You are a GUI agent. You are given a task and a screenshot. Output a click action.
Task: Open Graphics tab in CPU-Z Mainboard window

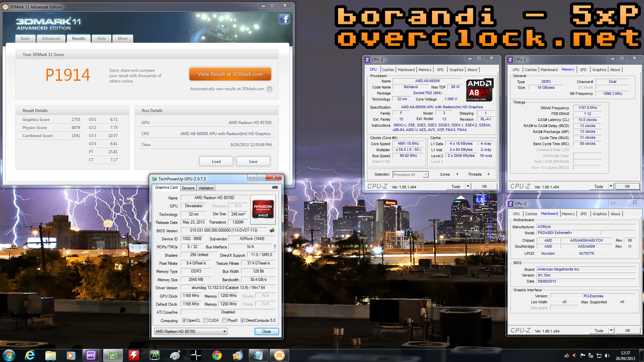tap(599, 214)
